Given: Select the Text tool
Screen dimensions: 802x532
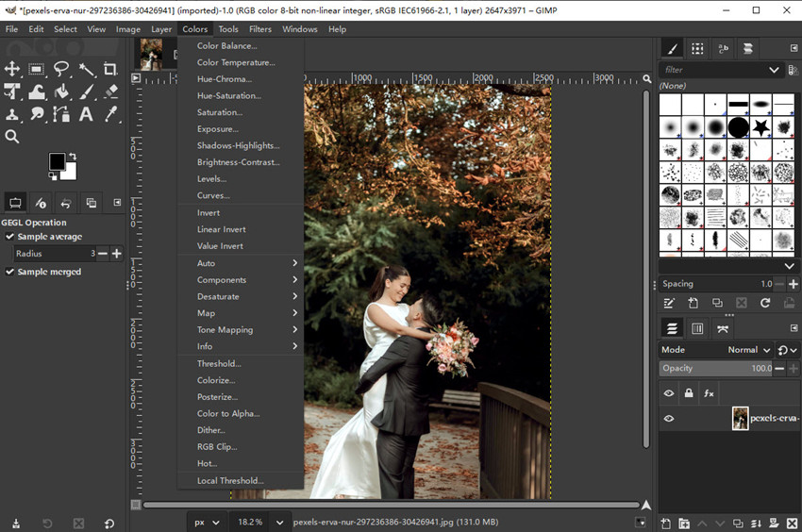Looking at the screenshot, I should tap(87, 114).
